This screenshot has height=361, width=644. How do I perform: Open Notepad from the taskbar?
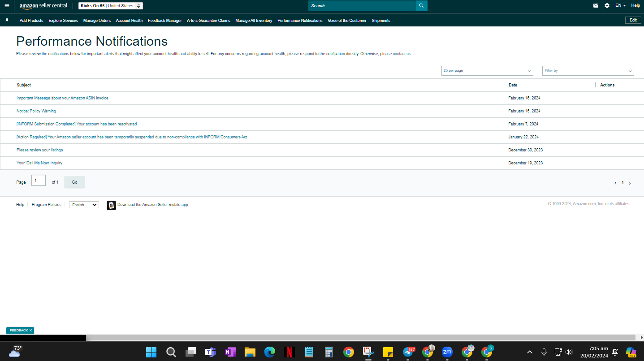point(309,352)
